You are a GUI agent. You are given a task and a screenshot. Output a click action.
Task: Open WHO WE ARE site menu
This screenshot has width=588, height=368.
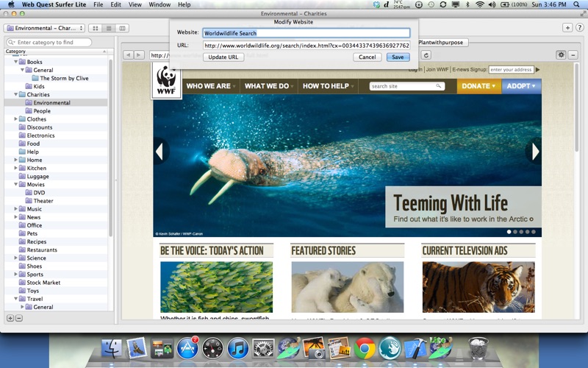point(211,86)
